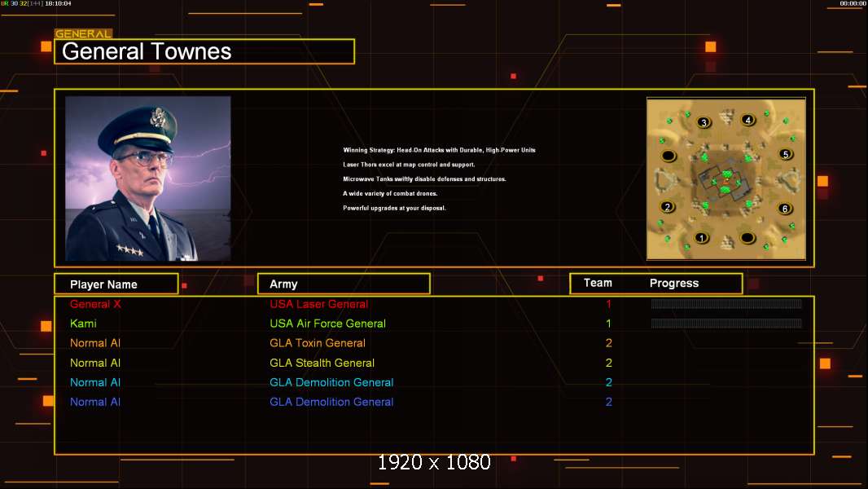The image size is (868, 489).
Task: Click the Laser Thors map control line
Action: click(x=409, y=165)
